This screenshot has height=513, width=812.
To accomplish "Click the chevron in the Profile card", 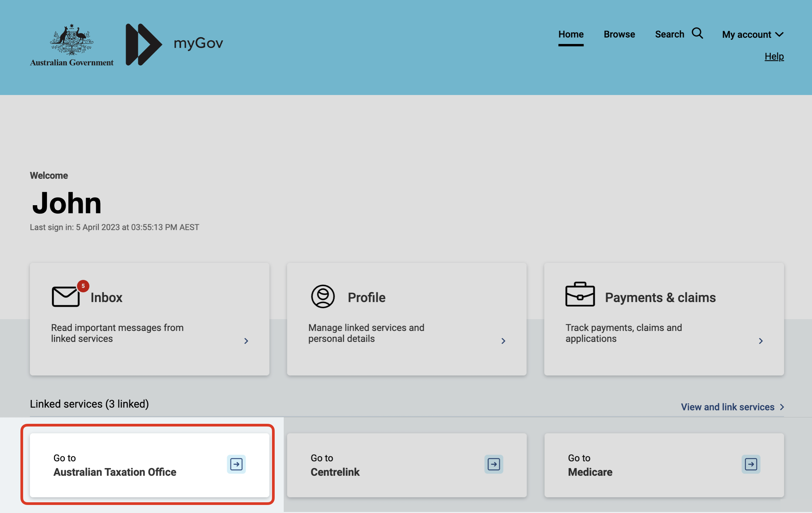I will tap(503, 341).
